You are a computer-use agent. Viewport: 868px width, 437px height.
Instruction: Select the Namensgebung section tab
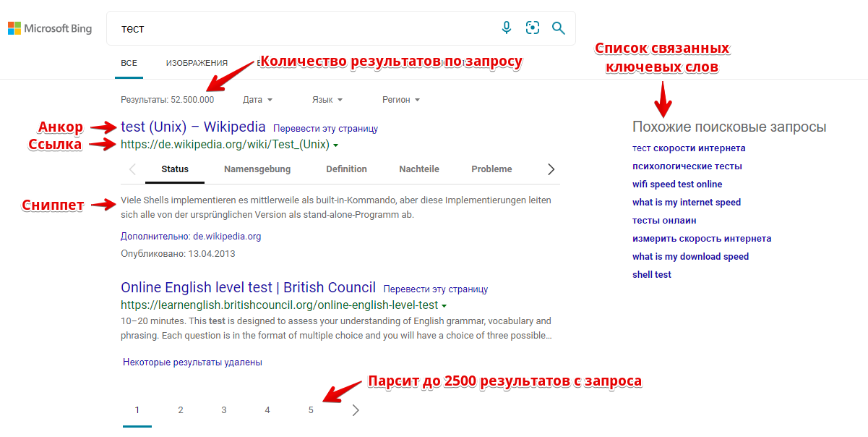(257, 169)
